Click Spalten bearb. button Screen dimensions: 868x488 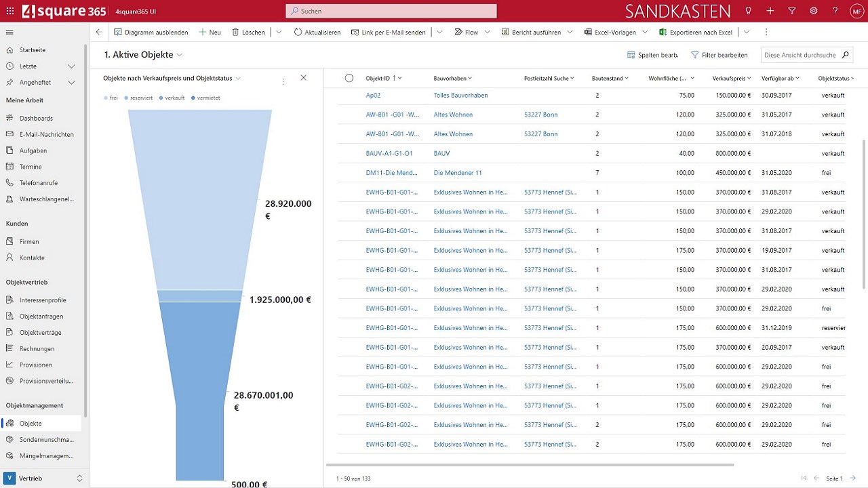click(x=652, y=55)
